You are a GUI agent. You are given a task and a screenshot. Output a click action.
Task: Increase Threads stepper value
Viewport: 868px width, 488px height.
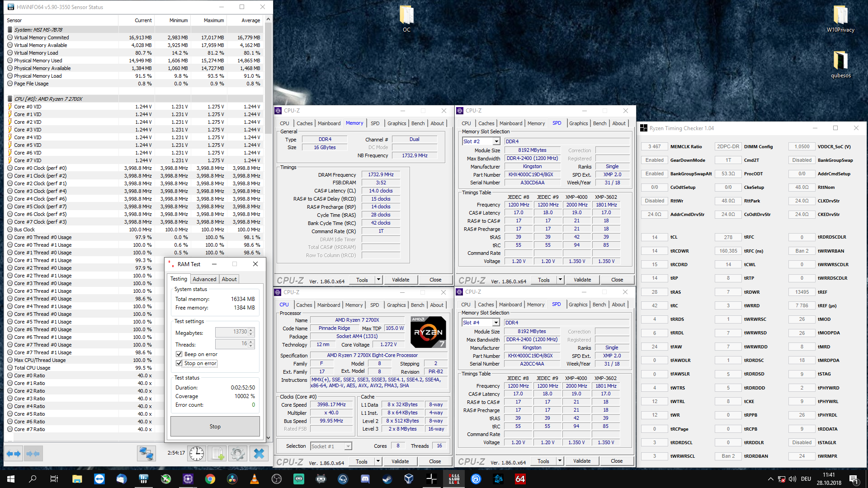point(251,342)
